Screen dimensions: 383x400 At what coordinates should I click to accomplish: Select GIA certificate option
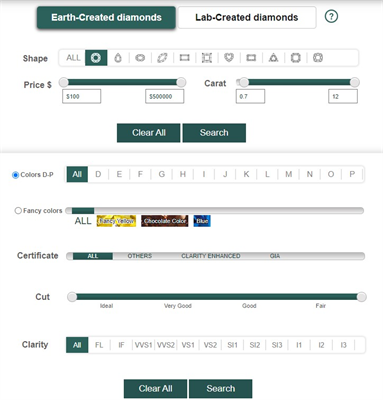tap(275, 256)
